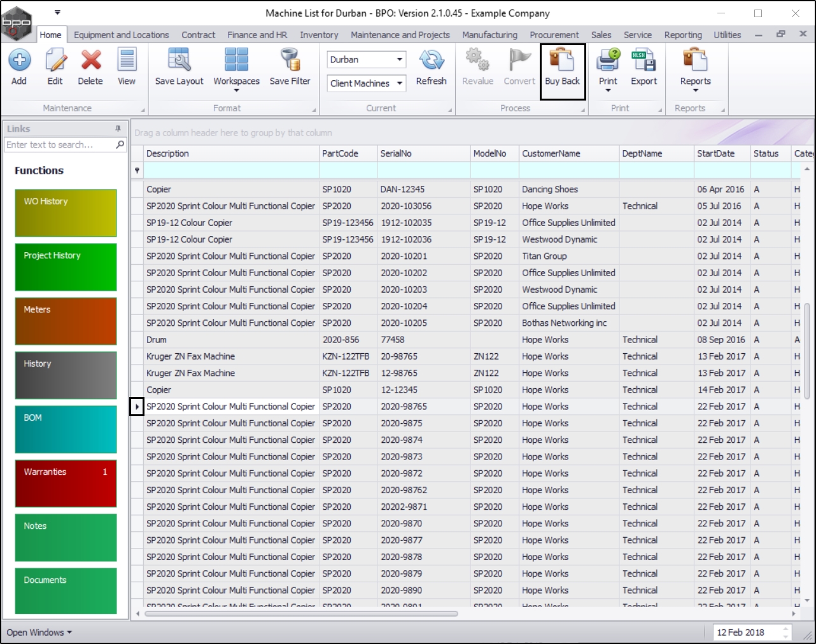Open the Durban site dropdown
The width and height of the screenshot is (816, 644).
[399, 60]
